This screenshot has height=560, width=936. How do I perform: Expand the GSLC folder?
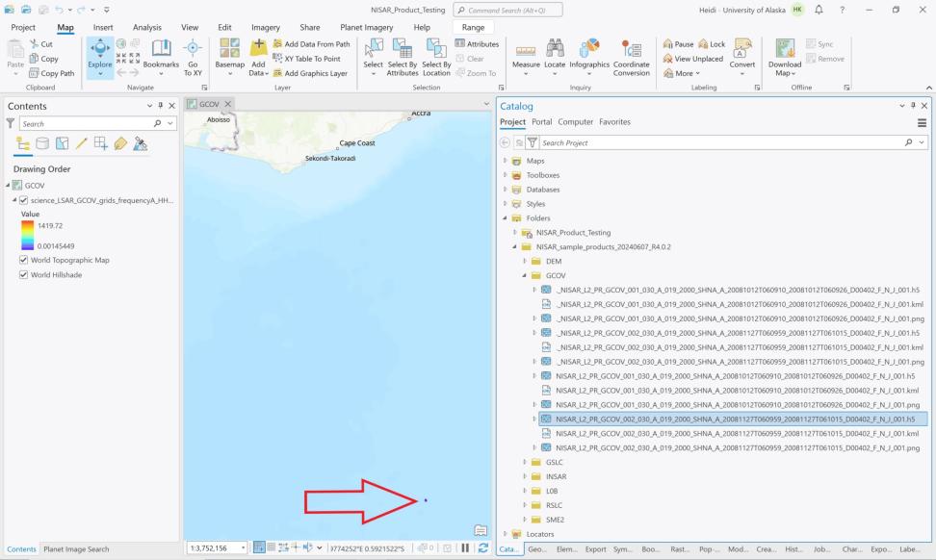click(x=525, y=462)
